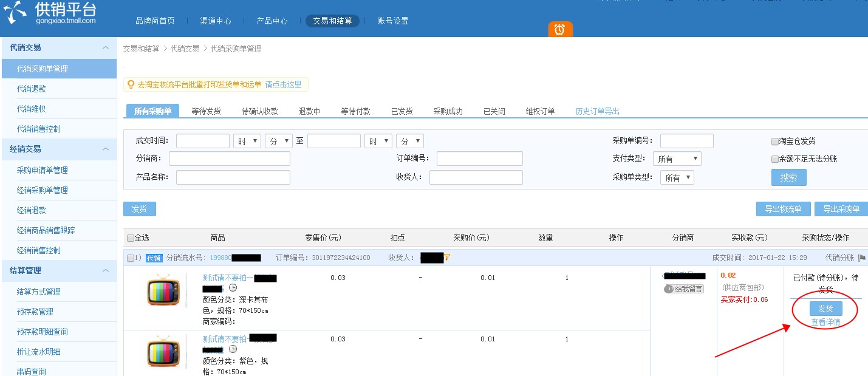Open the first 时 hour dropdown
Screen dimensions: 868x376
tap(247, 141)
